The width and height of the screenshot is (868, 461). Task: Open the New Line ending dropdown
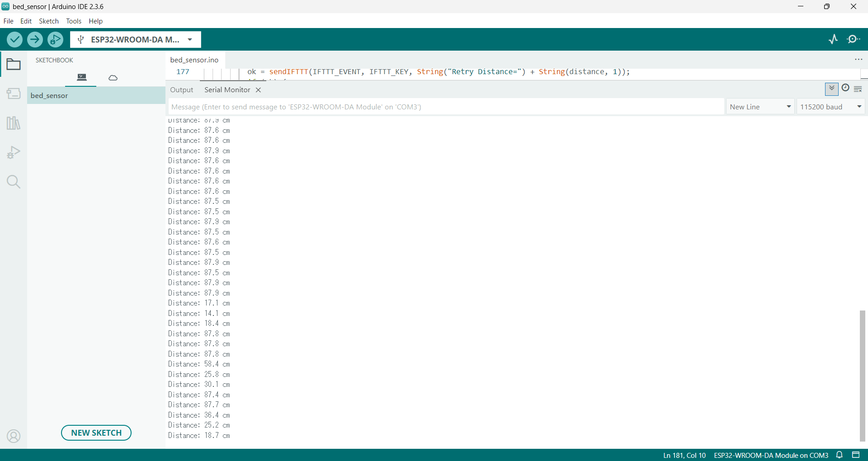pos(760,107)
